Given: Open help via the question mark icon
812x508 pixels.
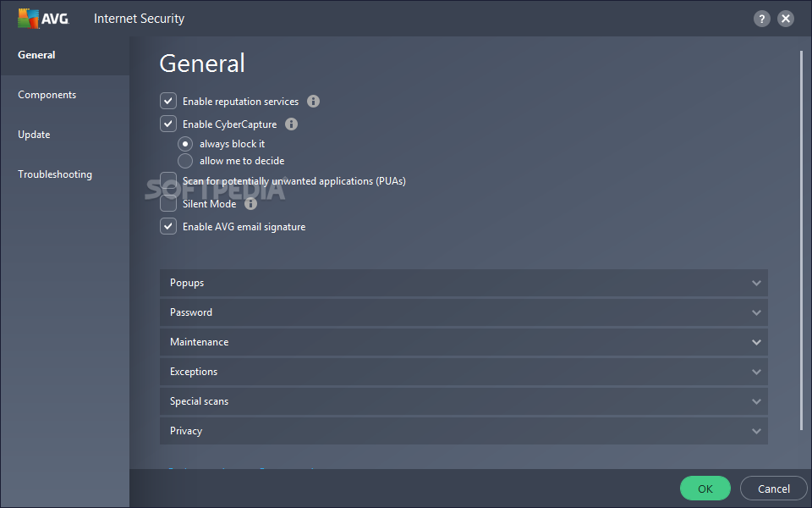Looking at the screenshot, I should coord(761,19).
